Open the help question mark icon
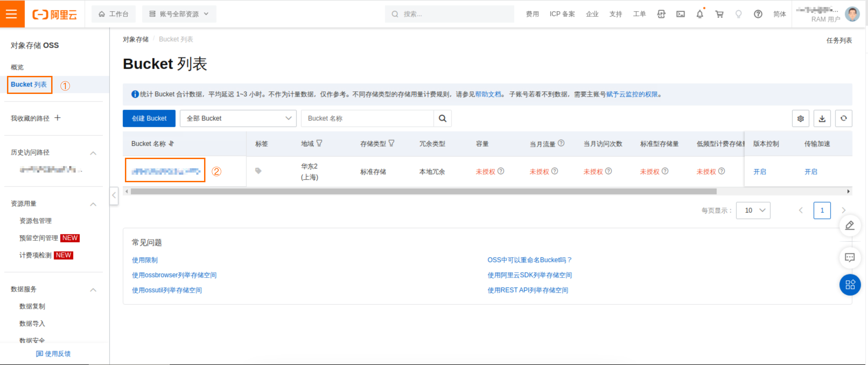 coord(758,14)
